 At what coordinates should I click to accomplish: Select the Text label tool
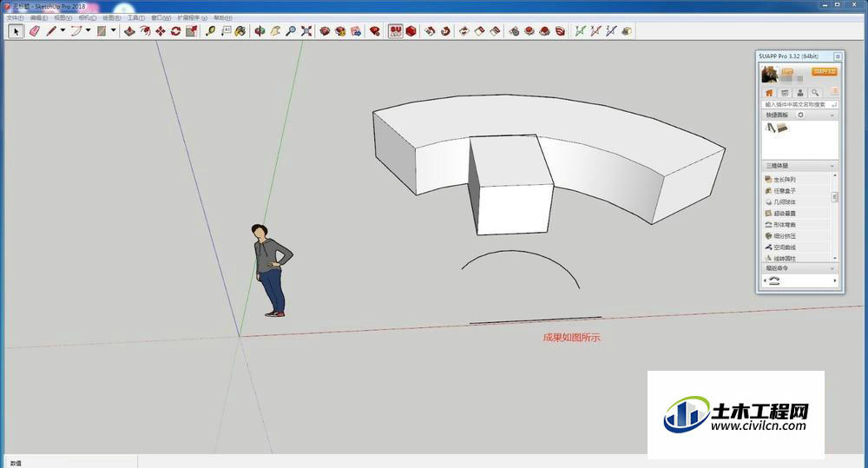[226, 31]
